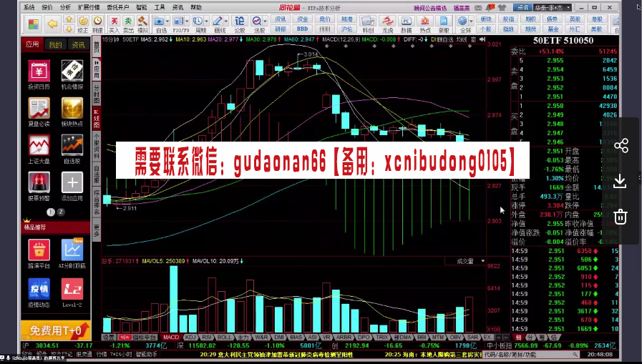Screen dimensions: 642x364
Task: Expand the 周期 period dropdown arrow
Action: point(206,21)
